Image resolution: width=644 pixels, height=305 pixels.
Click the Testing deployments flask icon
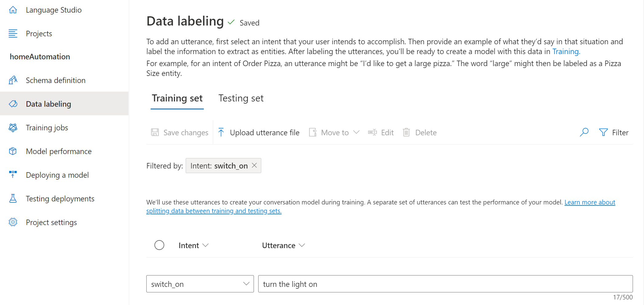(13, 199)
